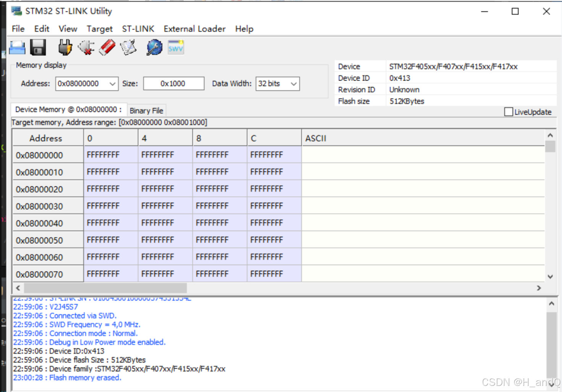Select address row 0x08000040
Viewport: 562px width, 392px height.
tap(48, 223)
